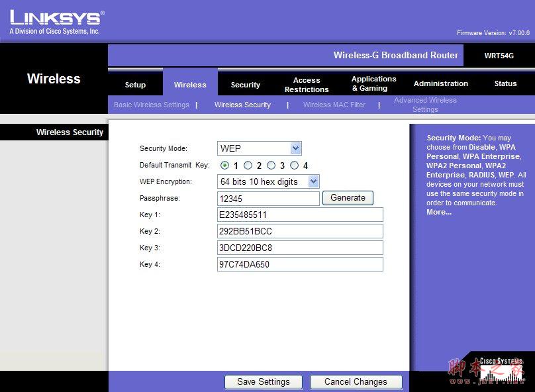Open the Security Mode dropdown showing WEP
Screen dimensions: 535x392
[x=260, y=148]
